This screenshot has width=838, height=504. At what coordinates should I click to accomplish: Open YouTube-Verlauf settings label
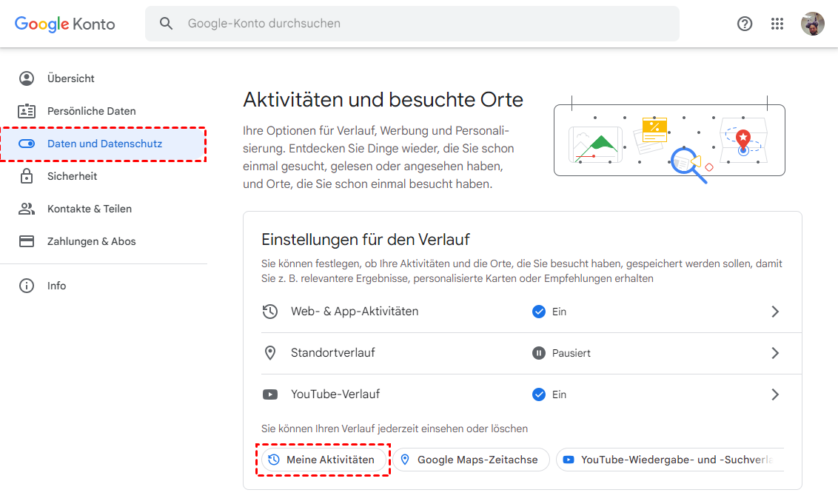335,394
